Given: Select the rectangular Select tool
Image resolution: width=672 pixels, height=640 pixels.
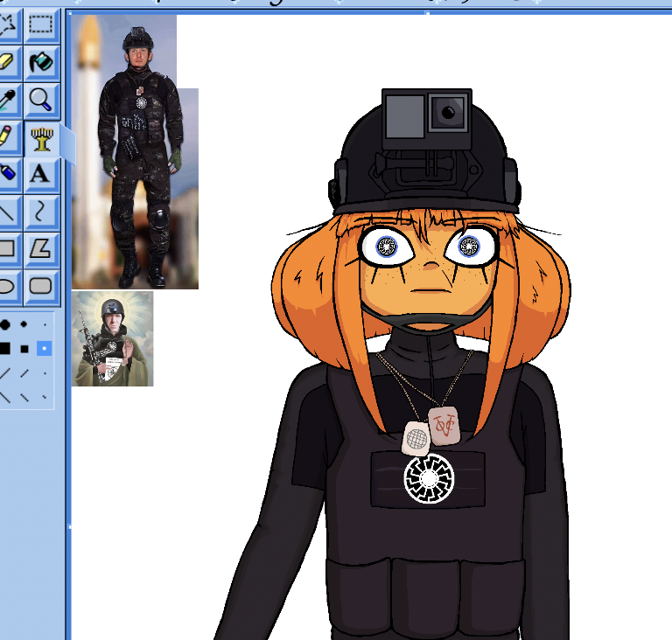Looking at the screenshot, I should (41, 24).
